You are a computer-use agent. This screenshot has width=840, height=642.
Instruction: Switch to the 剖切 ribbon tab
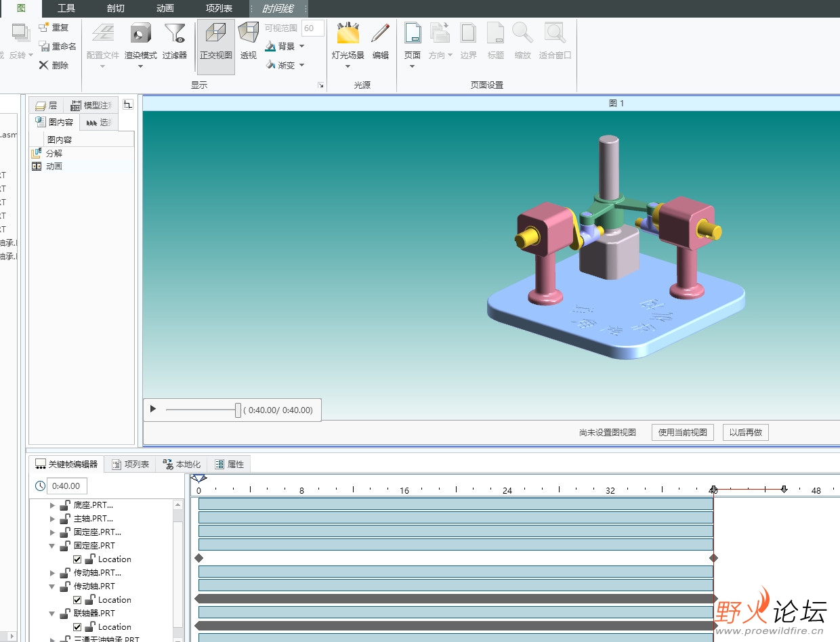pyautogui.click(x=116, y=8)
